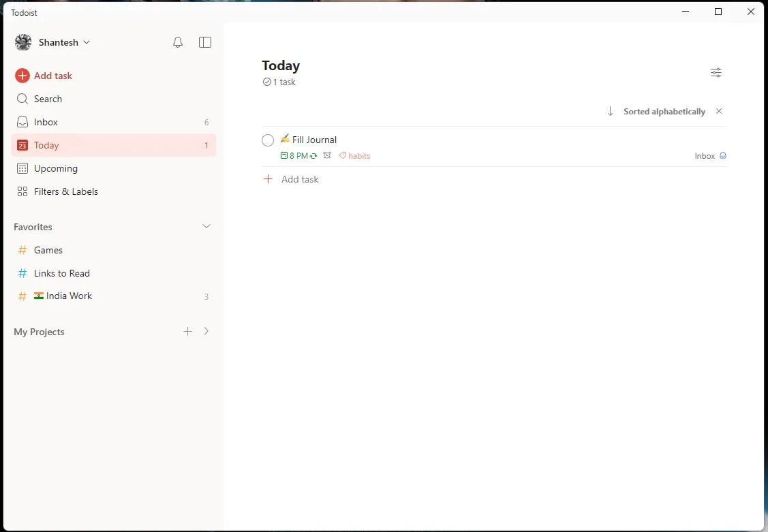Open the India Work project
This screenshot has height=532, width=768.
[113, 296]
